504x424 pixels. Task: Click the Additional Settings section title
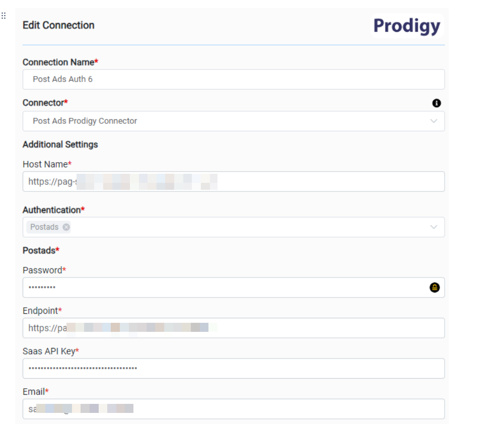[60, 145]
